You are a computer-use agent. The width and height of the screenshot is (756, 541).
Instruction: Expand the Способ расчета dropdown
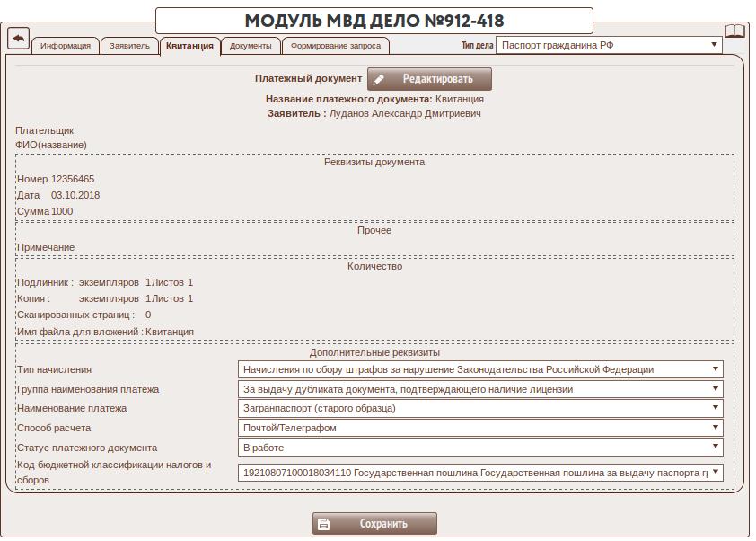480,428
